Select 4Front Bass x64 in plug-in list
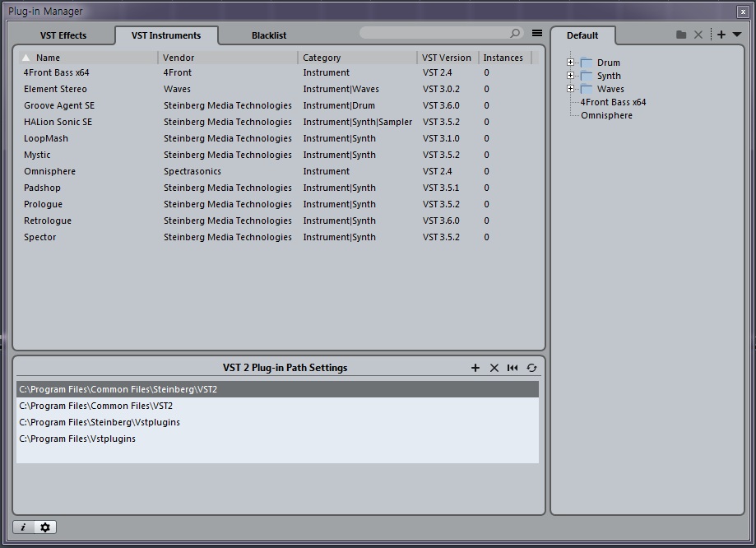756x548 pixels. pyautogui.click(x=279, y=72)
